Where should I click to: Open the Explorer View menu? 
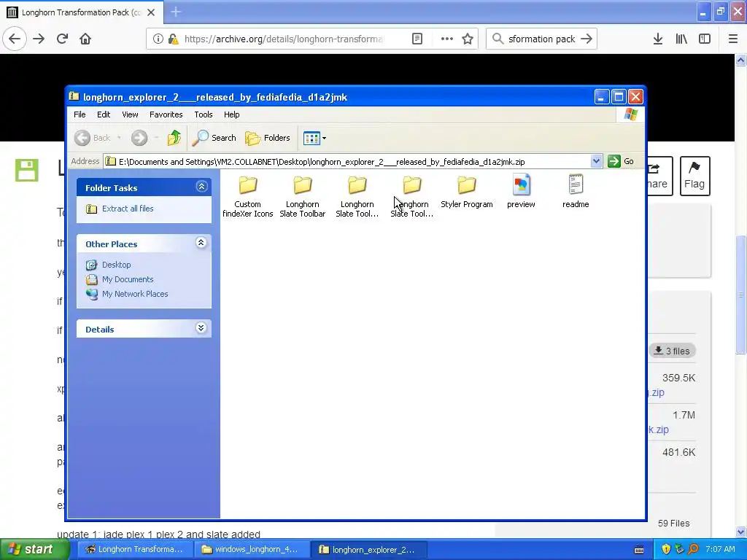click(x=130, y=114)
